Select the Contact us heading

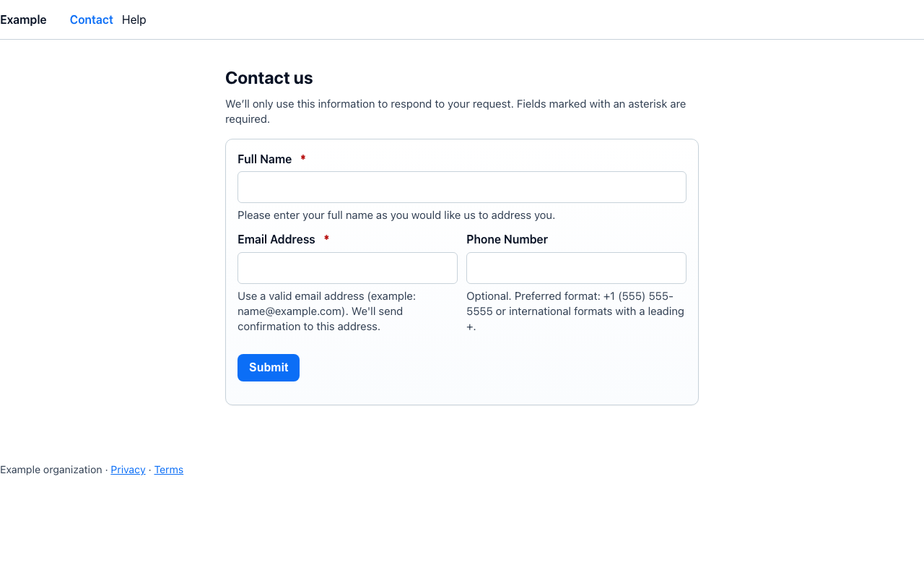click(269, 78)
